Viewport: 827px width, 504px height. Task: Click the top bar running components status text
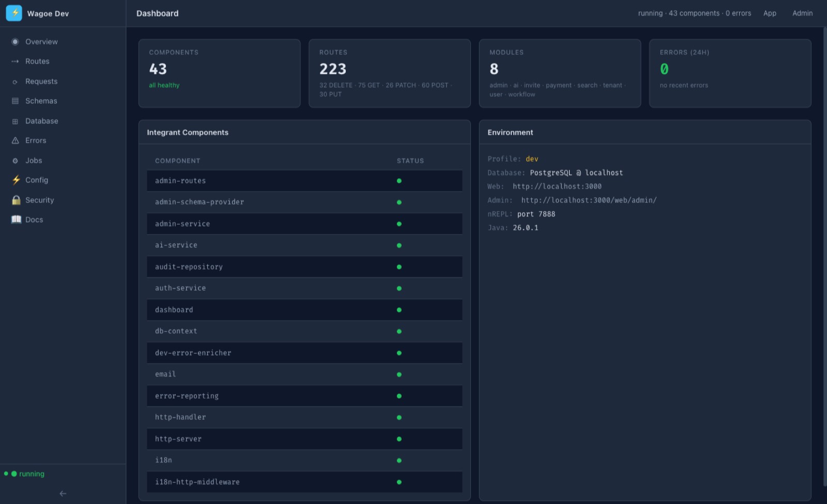[x=694, y=13]
